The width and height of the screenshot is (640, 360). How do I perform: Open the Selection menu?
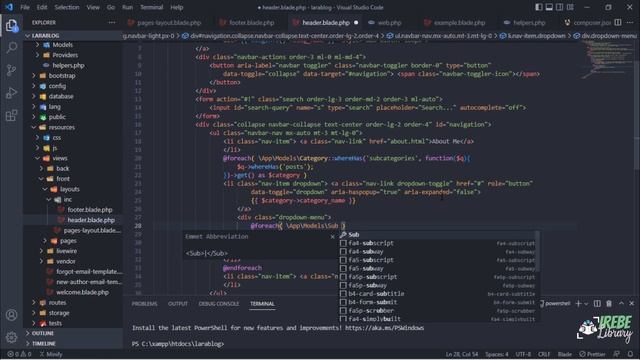[67, 7]
